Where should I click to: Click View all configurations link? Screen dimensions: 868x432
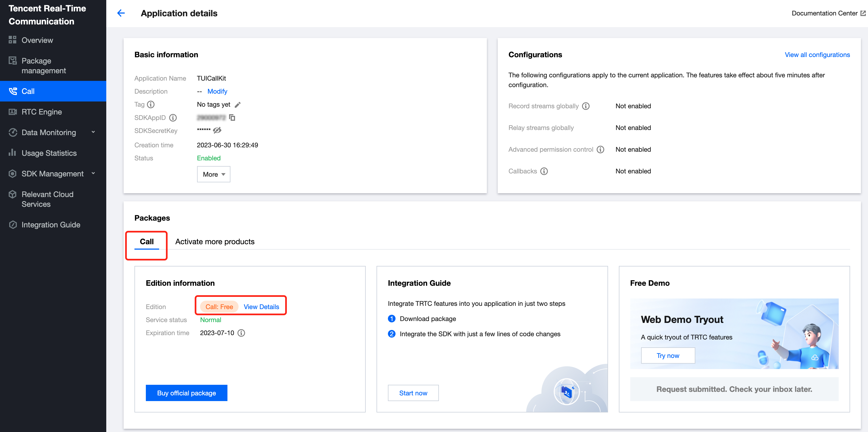[817, 55]
